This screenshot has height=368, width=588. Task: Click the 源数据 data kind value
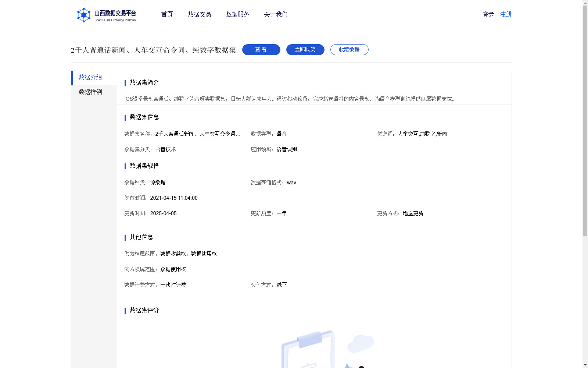(158, 183)
